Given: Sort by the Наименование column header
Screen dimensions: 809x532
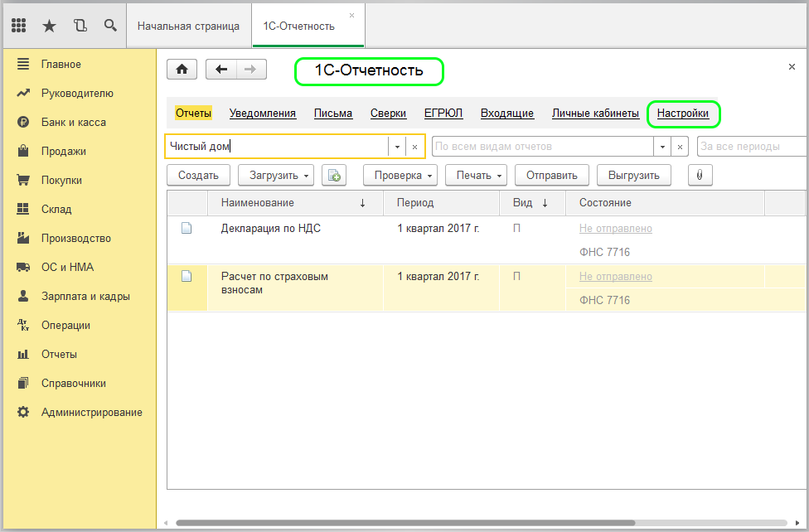Looking at the screenshot, I should (296, 203).
